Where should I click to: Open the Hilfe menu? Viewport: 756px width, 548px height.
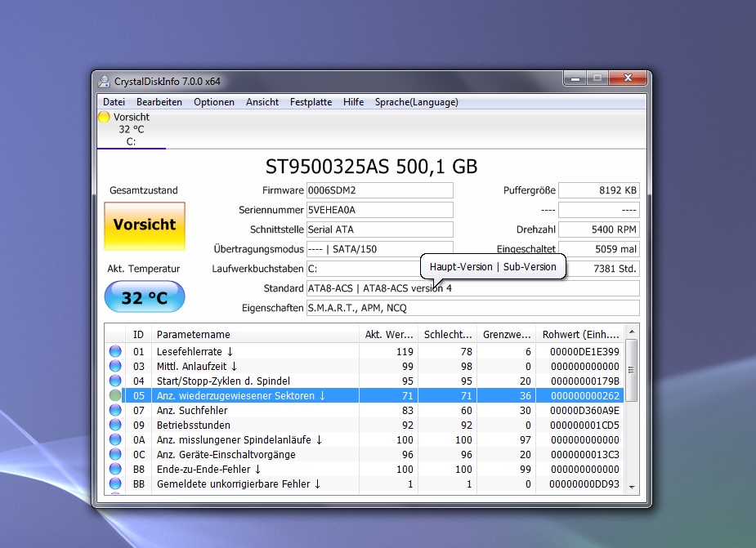point(353,102)
